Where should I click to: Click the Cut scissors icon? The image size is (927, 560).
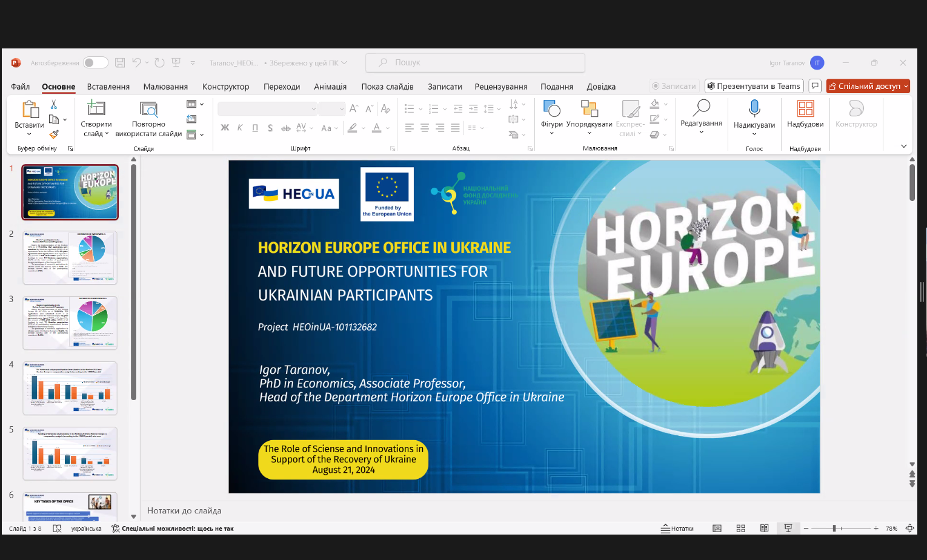click(54, 105)
